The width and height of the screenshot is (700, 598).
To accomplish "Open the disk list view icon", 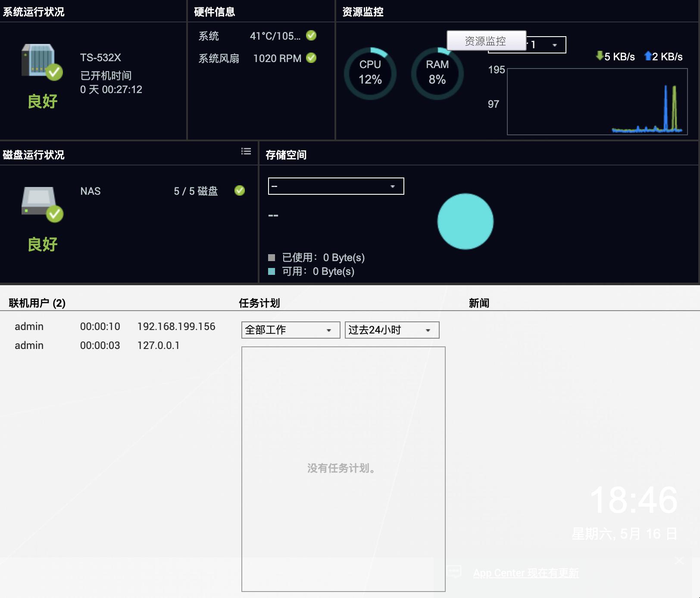I will tap(246, 152).
